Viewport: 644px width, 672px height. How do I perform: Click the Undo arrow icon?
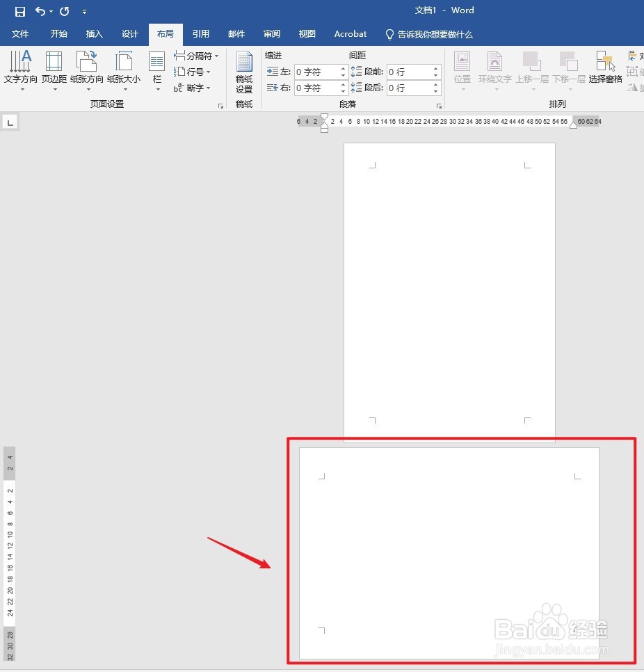click(40, 11)
